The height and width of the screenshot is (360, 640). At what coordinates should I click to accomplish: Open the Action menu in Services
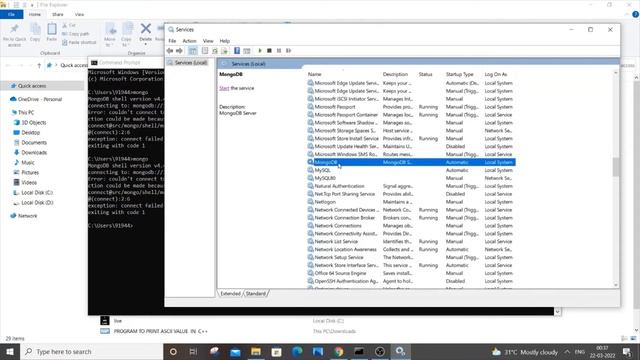[189, 41]
